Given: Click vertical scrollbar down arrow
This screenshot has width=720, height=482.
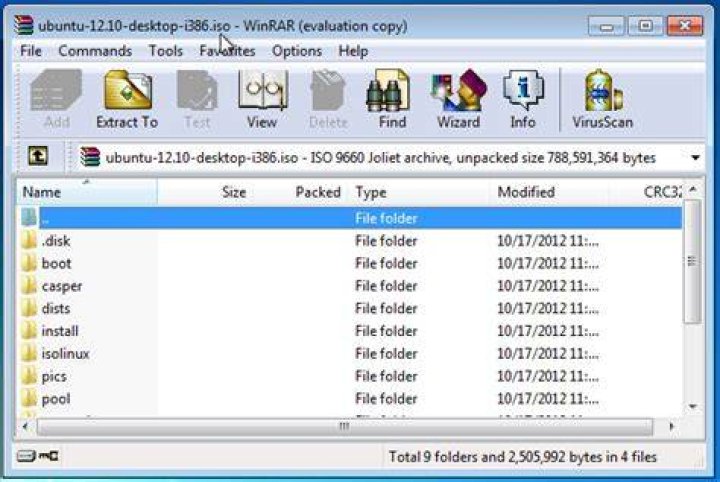Looking at the screenshot, I should click(693, 407).
